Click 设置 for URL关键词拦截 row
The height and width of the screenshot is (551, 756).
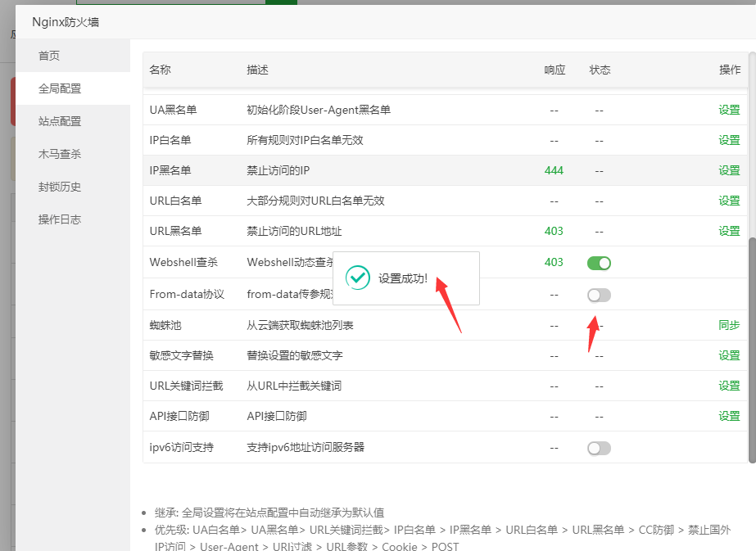(729, 386)
